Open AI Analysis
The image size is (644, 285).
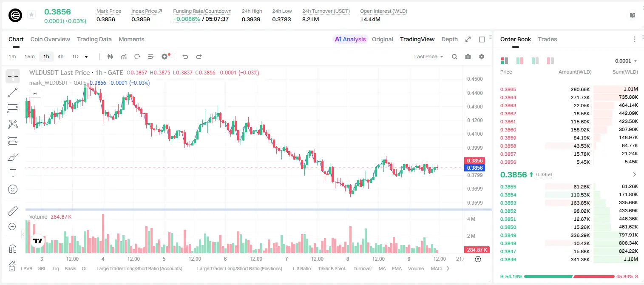click(x=350, y=39)
